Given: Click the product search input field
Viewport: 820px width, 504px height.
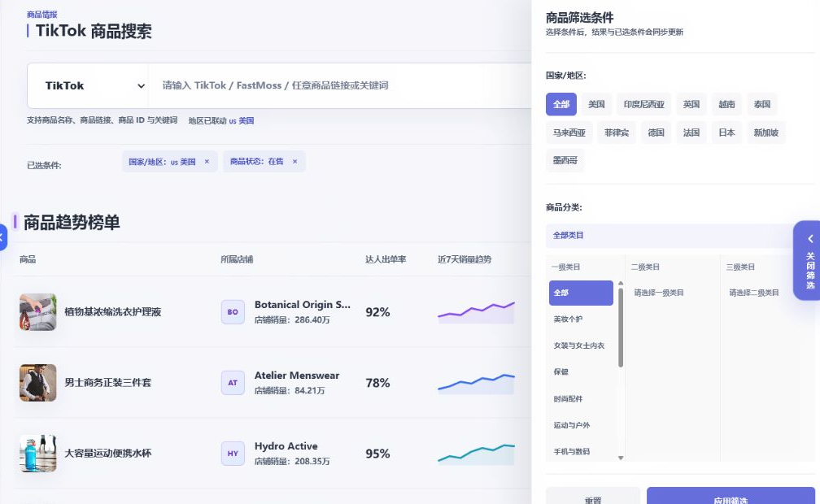Looking at the screenshot, I should (340, 85).
